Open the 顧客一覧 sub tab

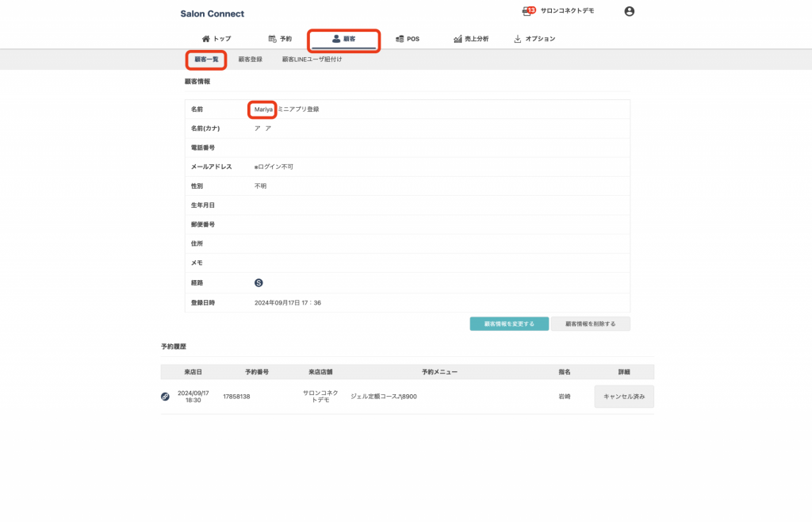tap(206, 59)
